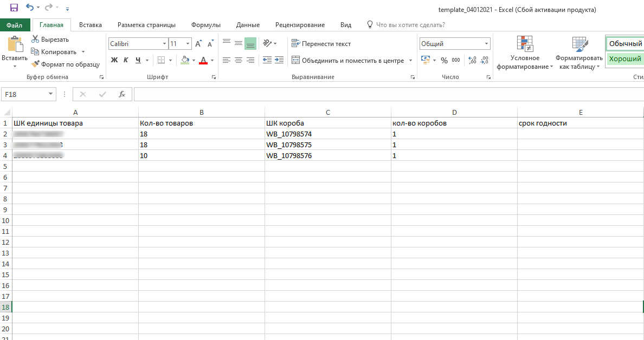This screenshot has height=340, width=644.
Task: Toggle italic (К) formatting
Action: 126,60
